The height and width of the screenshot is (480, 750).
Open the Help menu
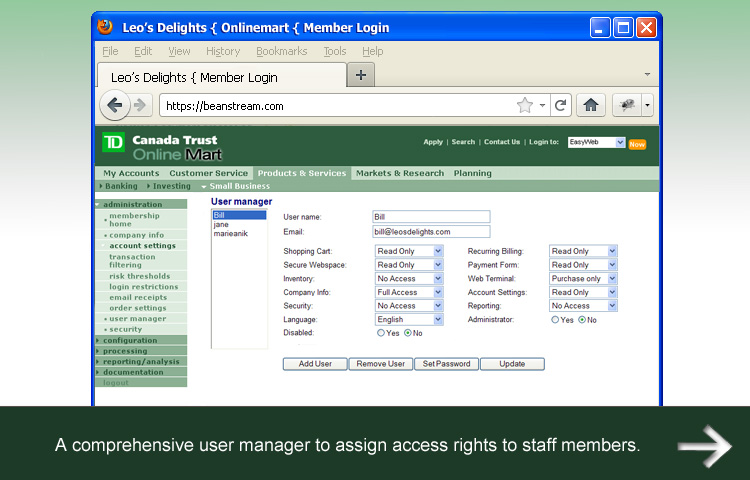(373, 51)
